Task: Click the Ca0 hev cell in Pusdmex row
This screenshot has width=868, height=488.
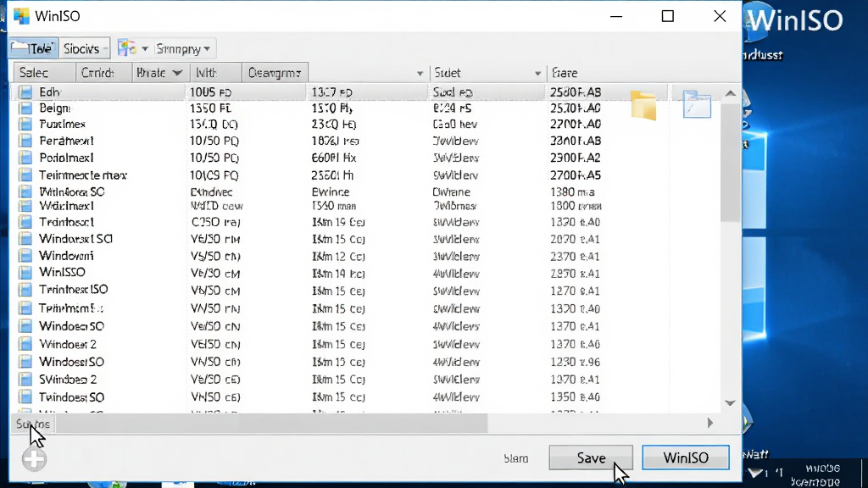Action: (x=454, y=125)
